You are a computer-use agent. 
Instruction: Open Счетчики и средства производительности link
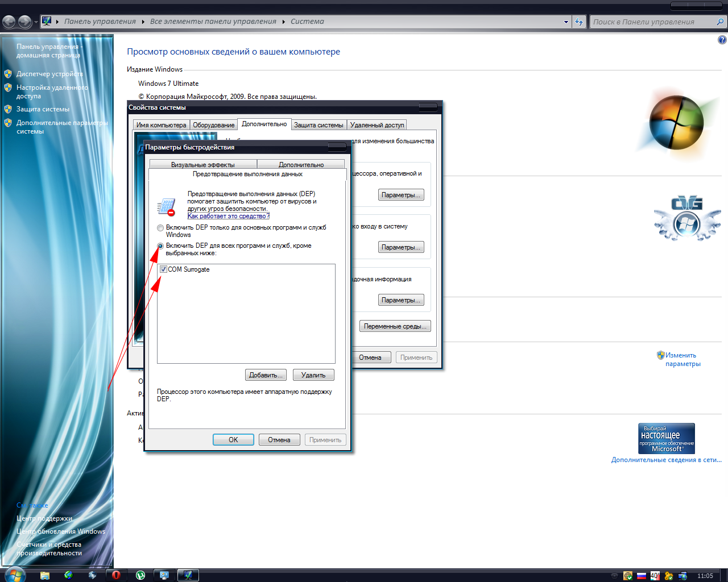coord(49,548)
